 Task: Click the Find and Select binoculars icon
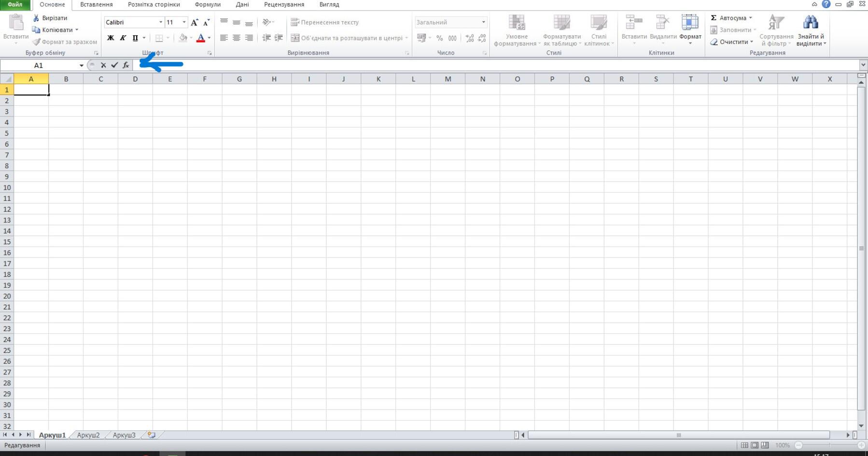click(x=810, y=23)
